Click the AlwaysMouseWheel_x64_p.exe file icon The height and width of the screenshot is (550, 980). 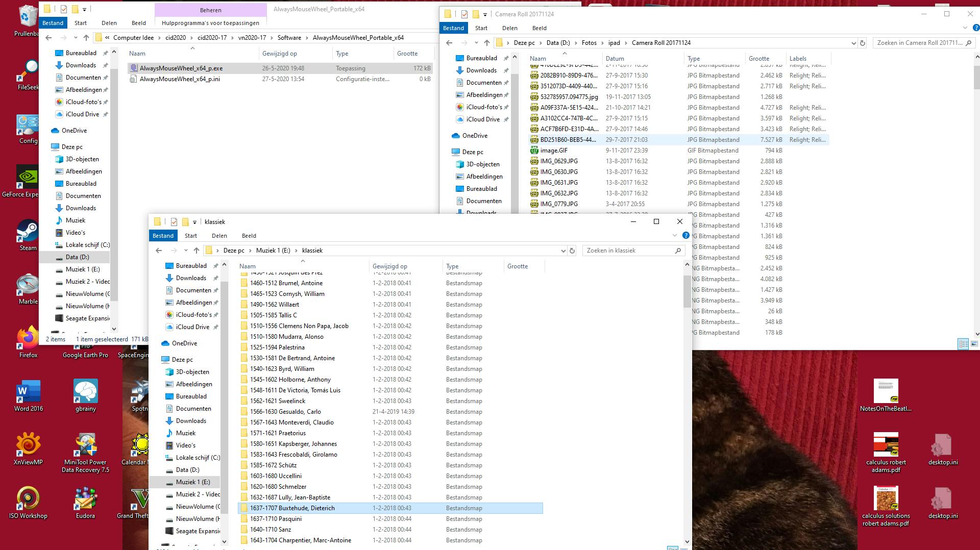(x=134, y=68)
